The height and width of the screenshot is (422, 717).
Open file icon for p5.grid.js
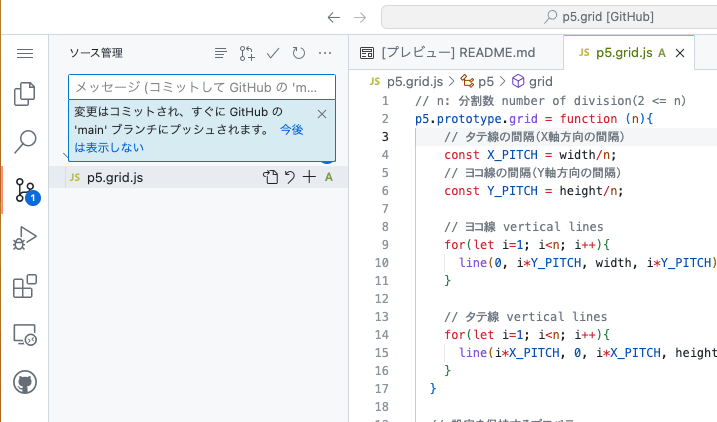(270, 177)
